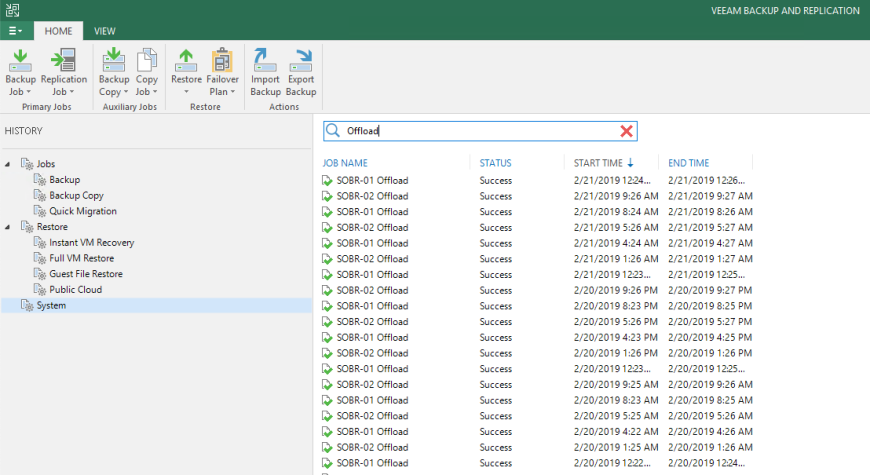Select Public Cloud in the tree

click(75, 290)
